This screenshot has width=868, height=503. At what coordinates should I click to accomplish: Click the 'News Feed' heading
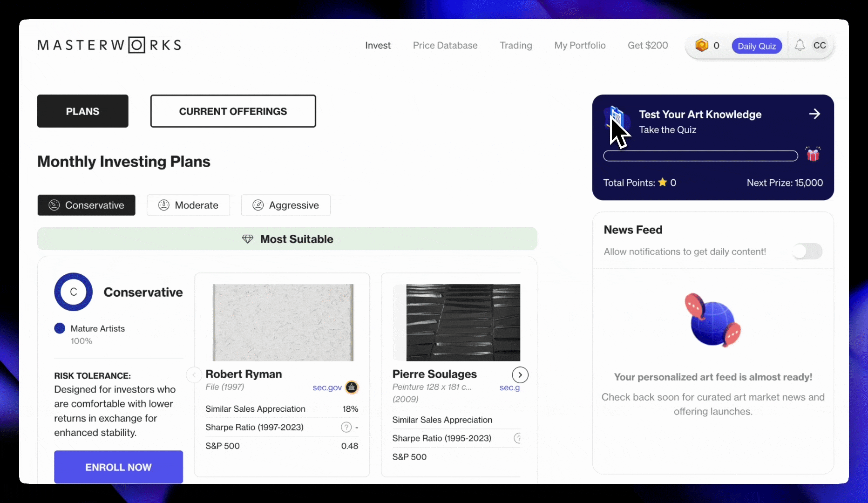(633, 230)
